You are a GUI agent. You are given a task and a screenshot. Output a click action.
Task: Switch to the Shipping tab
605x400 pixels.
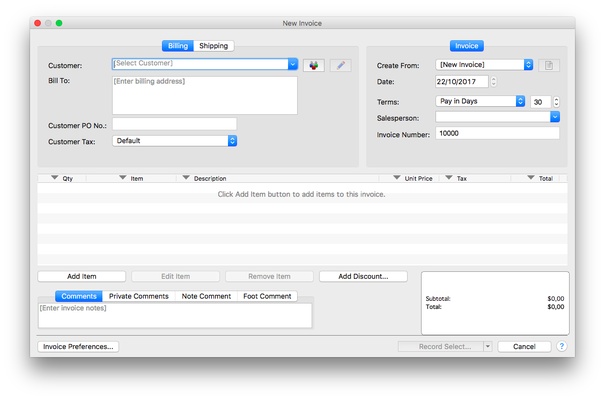[x=214, y=46]
